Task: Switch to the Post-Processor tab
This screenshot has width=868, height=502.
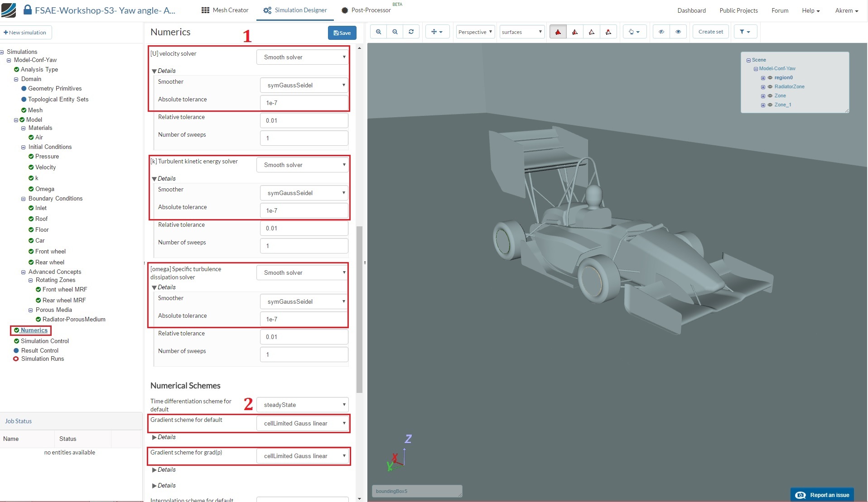Action: [366, 10]
